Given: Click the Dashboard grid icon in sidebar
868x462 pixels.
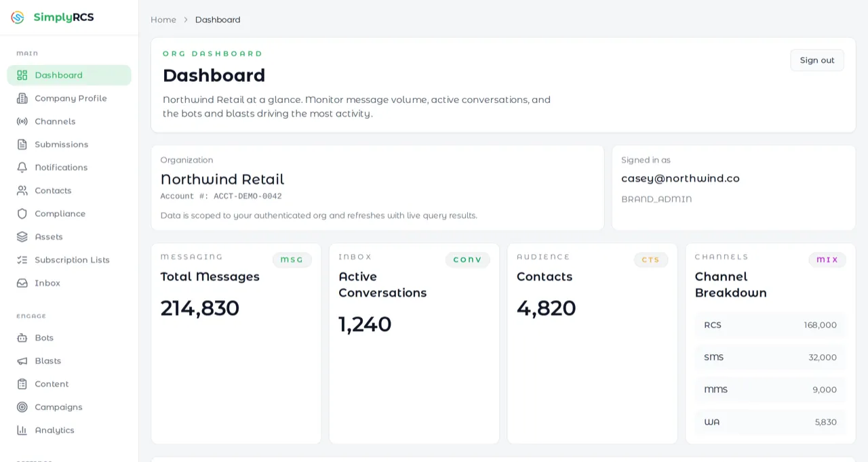Looking at the screenshot, I should pyautogui.click(x=22, y=75).
